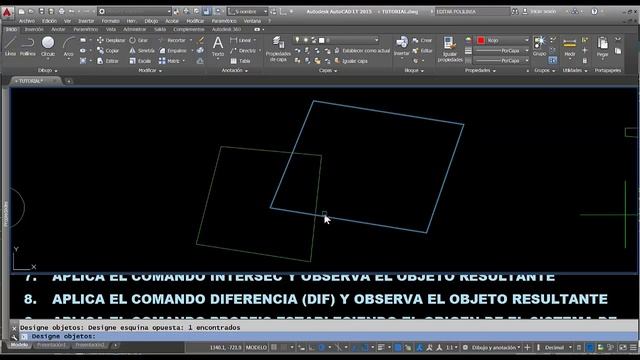The width and height of the screenshot is (640, 360).
Task: Click Iniciar sesión sign-in button
Action: 539,12
